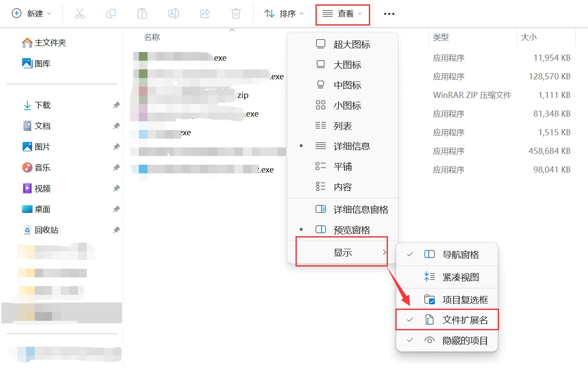
Task: Open the 查看 (View) menu button
Action: pos(343,14)
